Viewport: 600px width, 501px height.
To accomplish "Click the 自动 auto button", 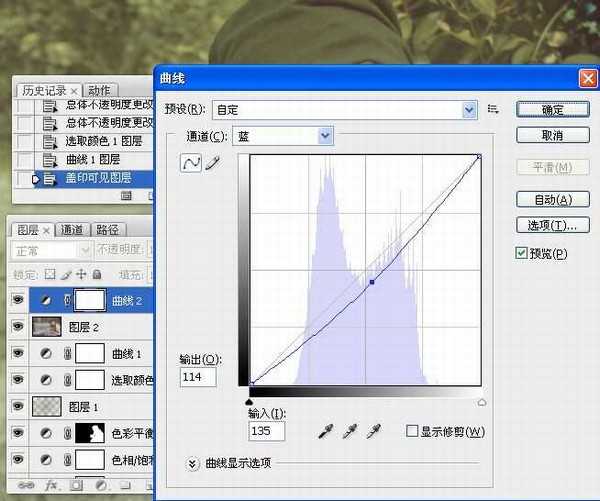I will pos(551,199).
